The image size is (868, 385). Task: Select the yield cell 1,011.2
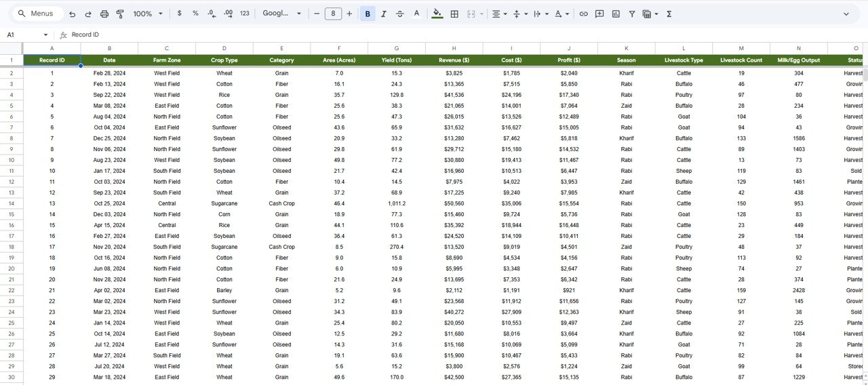point(397,203)
